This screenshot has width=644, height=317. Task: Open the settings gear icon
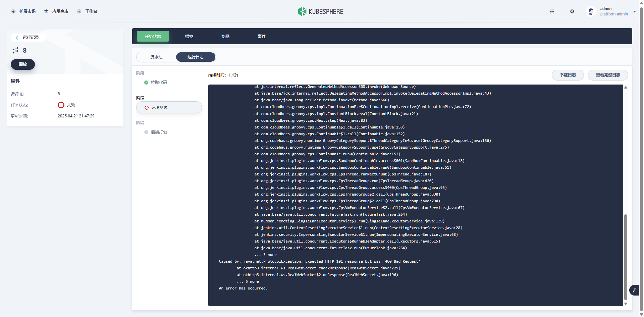(x=572, y=11)
